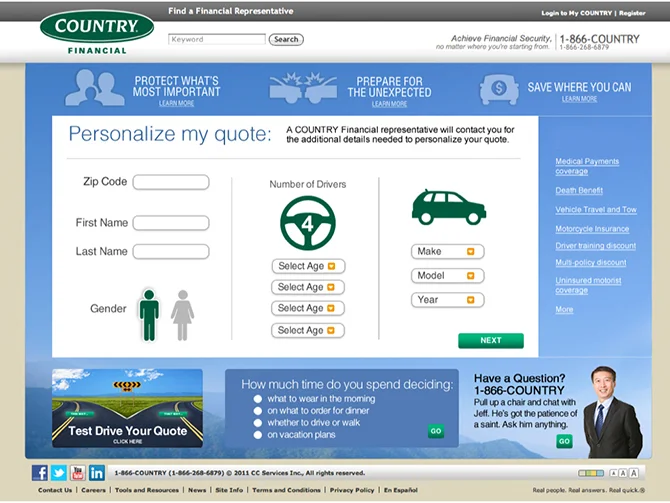This screenshot has width=670, height=503.
Task: Open the second Select Age dropdown
Action: 308,287
